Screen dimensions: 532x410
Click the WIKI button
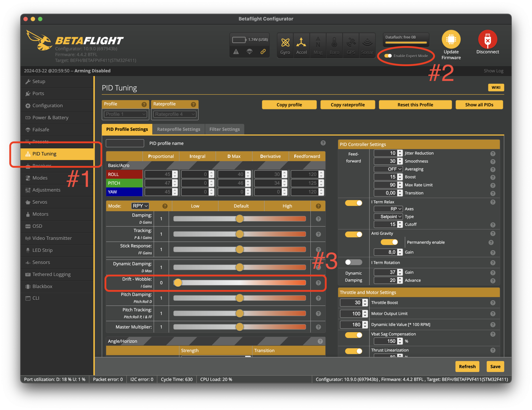pyautogui.click(x=496, y=87)
